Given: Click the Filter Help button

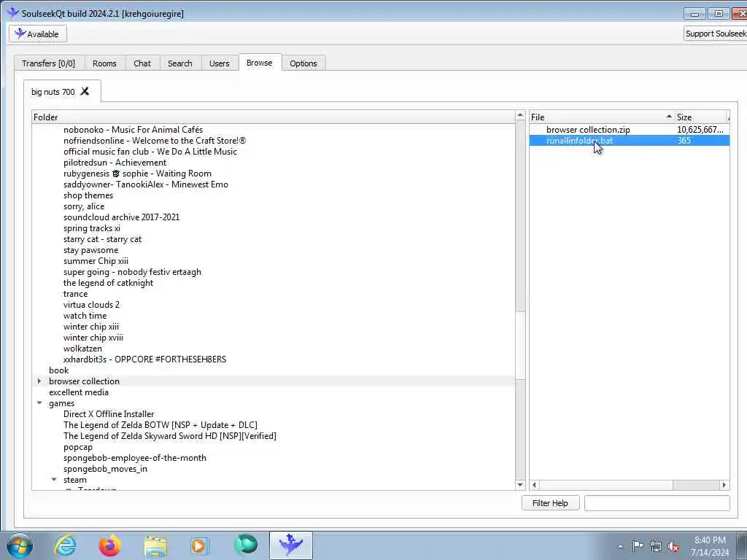Looking at the screenshot, I should click(550, 503).
